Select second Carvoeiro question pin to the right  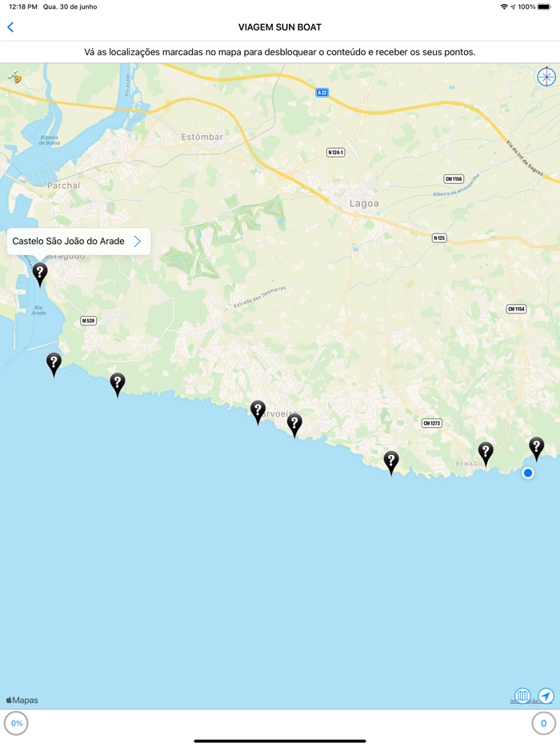point(294,426)
